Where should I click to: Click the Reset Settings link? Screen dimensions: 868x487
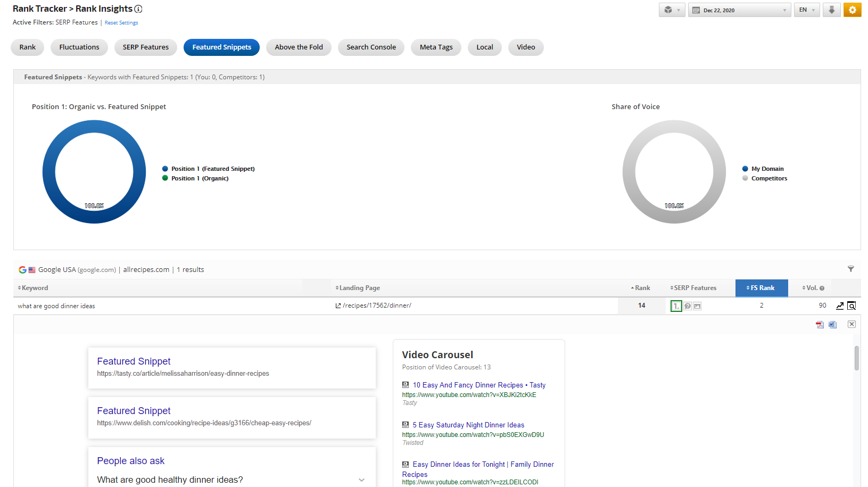[x=121, y=23]
